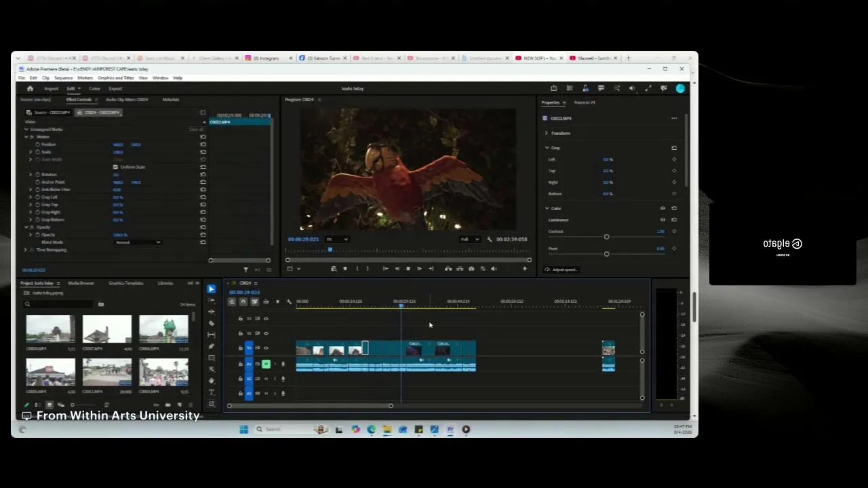Step forward one frame
The height and width of the screenshot is (488, 868).
[x=419, y=269]
